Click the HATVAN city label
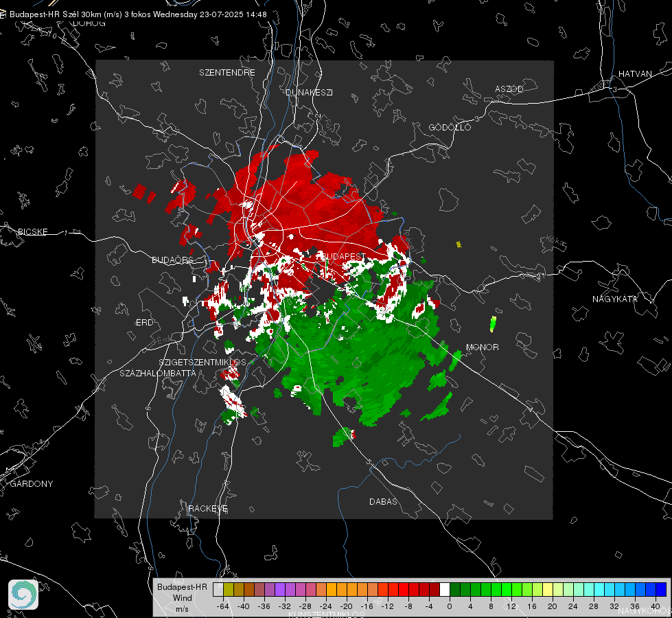 (x=635, y=74)
